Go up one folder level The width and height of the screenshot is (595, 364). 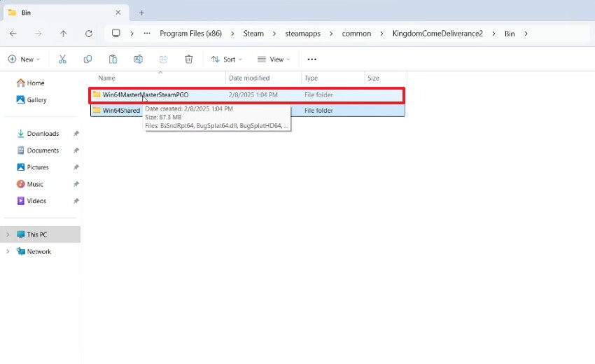pos(64,34)
